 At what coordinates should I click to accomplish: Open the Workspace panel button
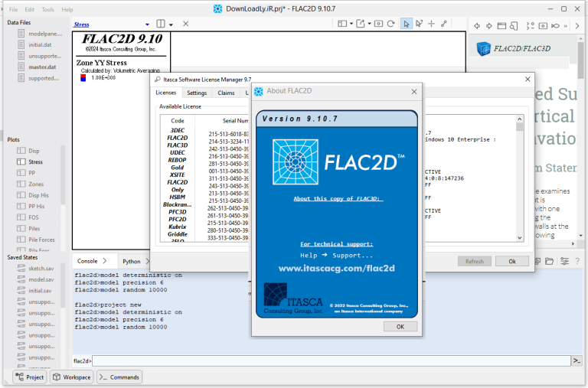click(72, 377)
